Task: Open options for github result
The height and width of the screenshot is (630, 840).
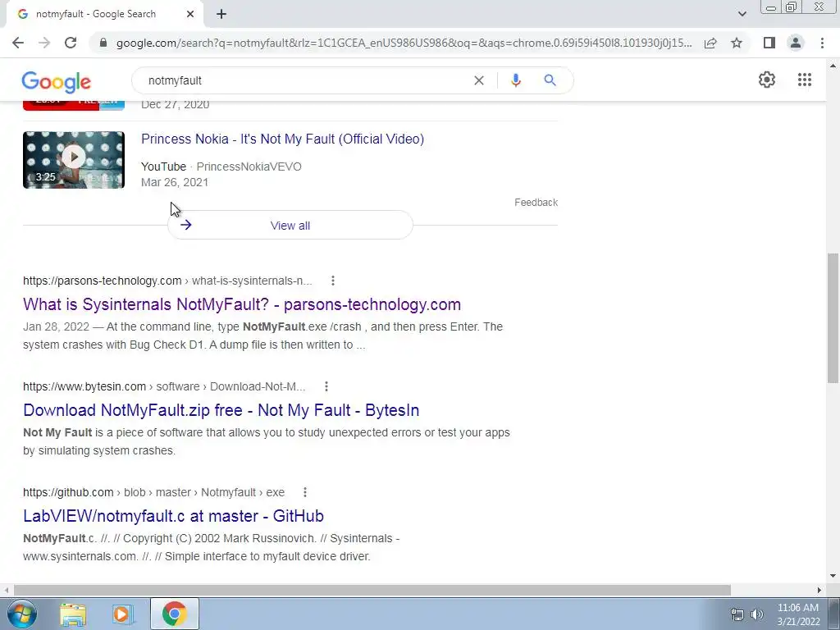Action: (x=305, y=492)
